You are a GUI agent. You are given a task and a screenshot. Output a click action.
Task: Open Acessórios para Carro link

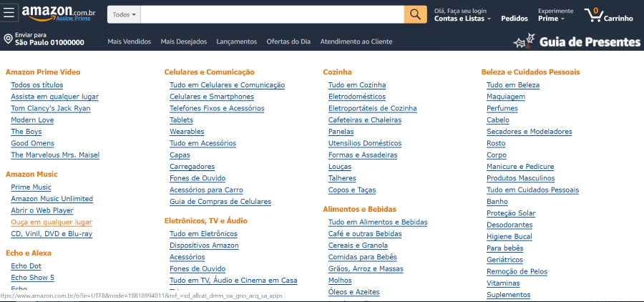[x=206, y=190]
